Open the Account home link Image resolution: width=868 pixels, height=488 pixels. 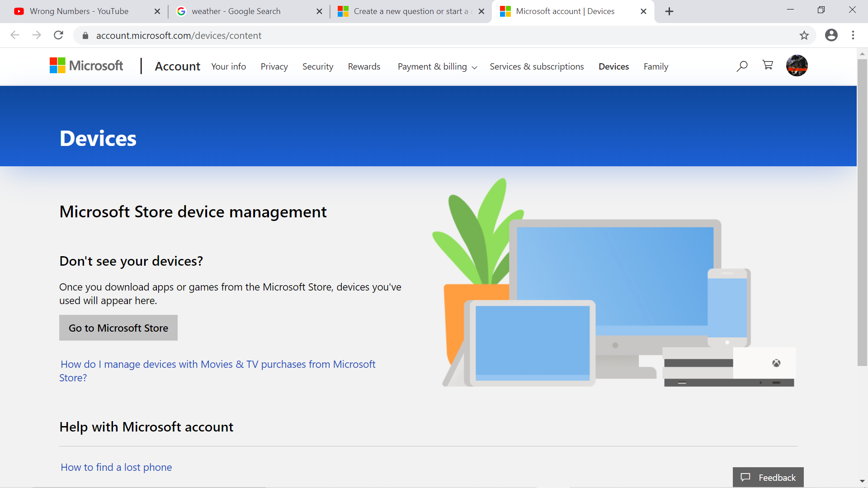(x=177, y=66)
